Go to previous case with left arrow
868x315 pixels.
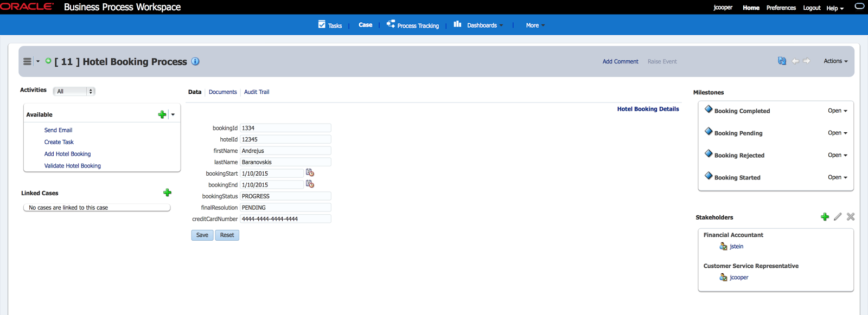point(795,61)
